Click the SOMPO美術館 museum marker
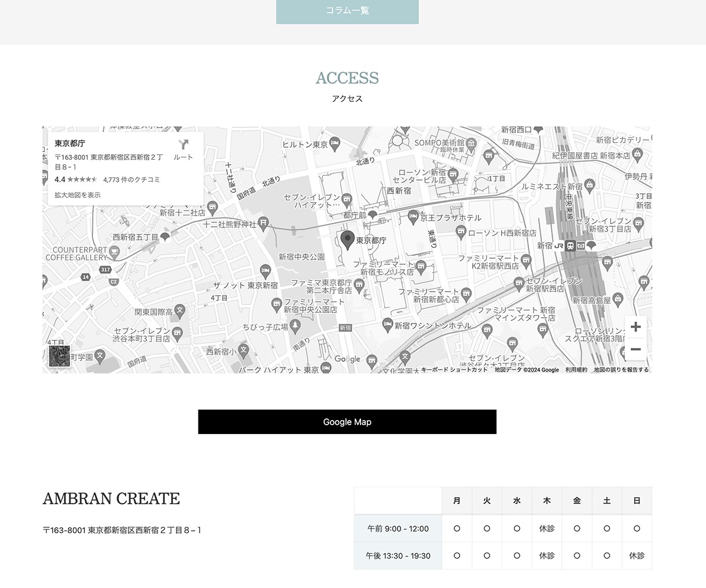The height and width of the screenshot is (588, 706). [x=471, y=142]
